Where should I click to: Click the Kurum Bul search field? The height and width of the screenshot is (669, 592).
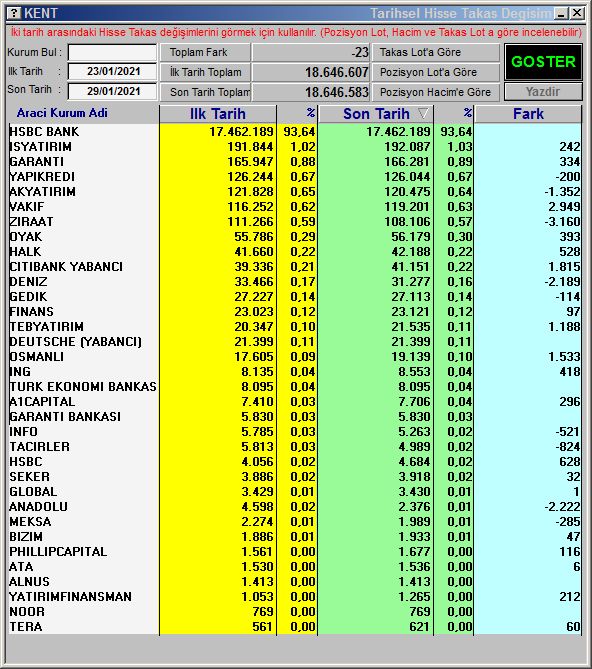coord(113,53)
